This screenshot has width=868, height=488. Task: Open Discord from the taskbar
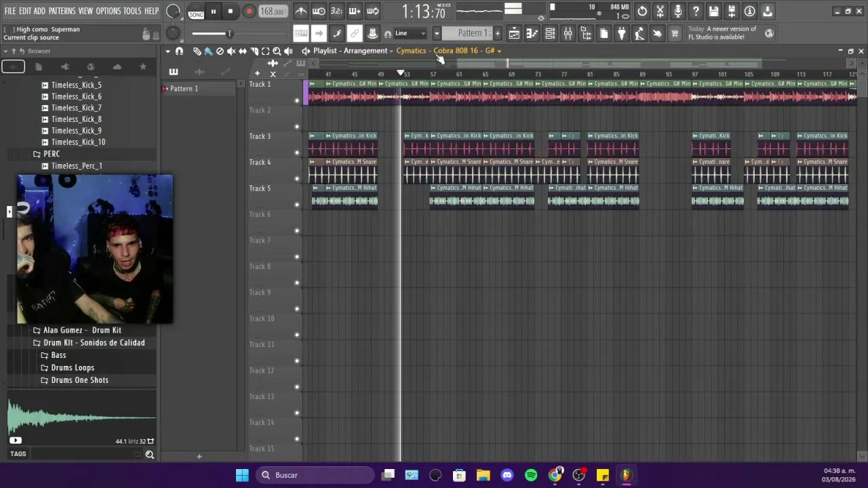[507, 475]
